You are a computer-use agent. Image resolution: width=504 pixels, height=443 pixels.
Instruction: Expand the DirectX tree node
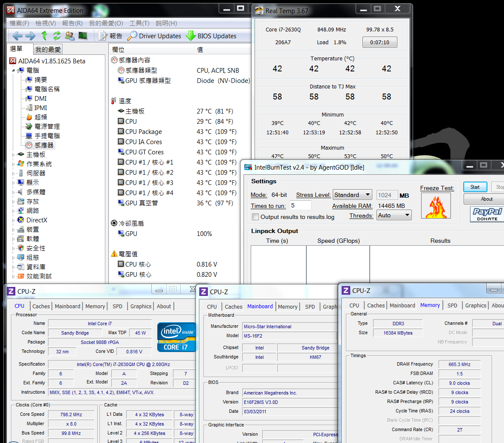13,220
